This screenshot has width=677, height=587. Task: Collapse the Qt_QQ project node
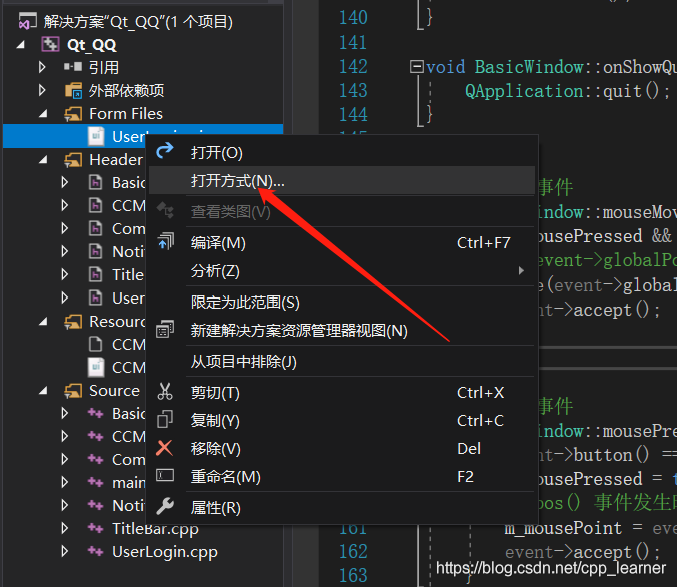[x=20, y=44]
